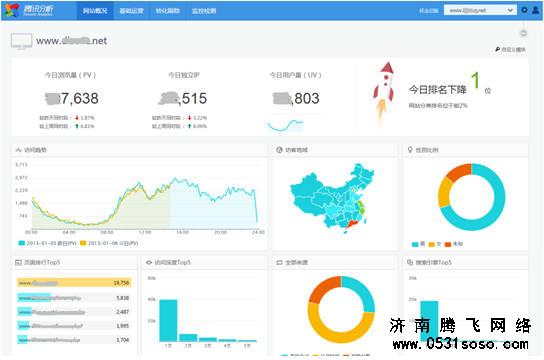Click the red Guangdong province on map

pos(352,224)
